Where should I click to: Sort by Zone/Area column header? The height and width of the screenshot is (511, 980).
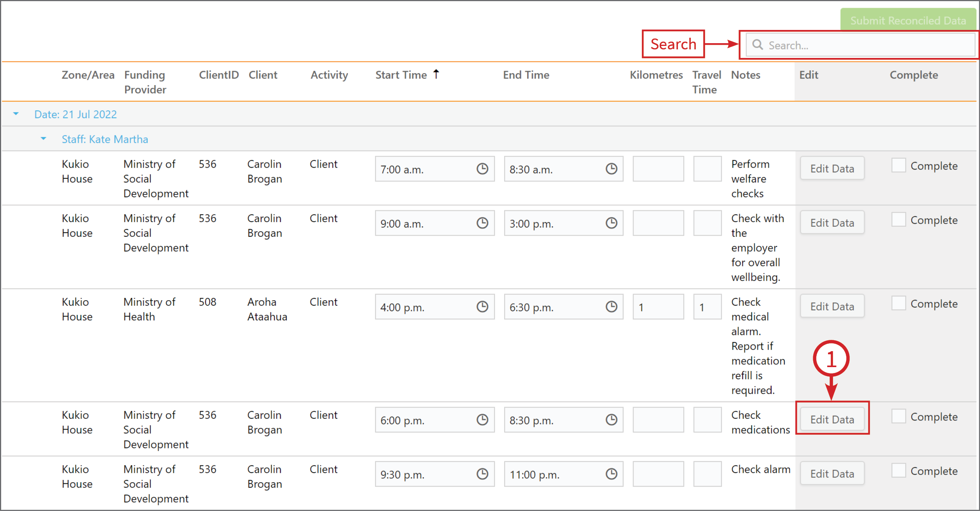click(x=88, y=75)
